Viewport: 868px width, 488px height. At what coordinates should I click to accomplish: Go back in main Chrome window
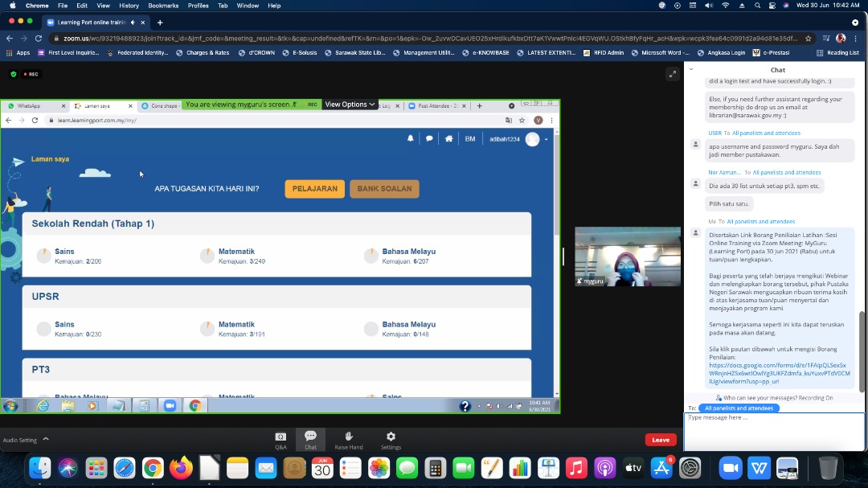point(10,39)
